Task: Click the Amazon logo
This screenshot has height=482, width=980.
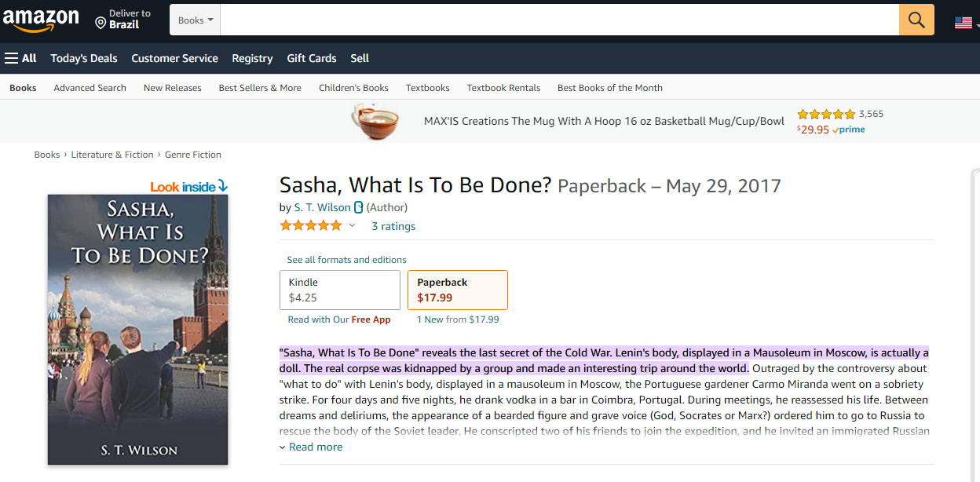Action: click(41, 20)
